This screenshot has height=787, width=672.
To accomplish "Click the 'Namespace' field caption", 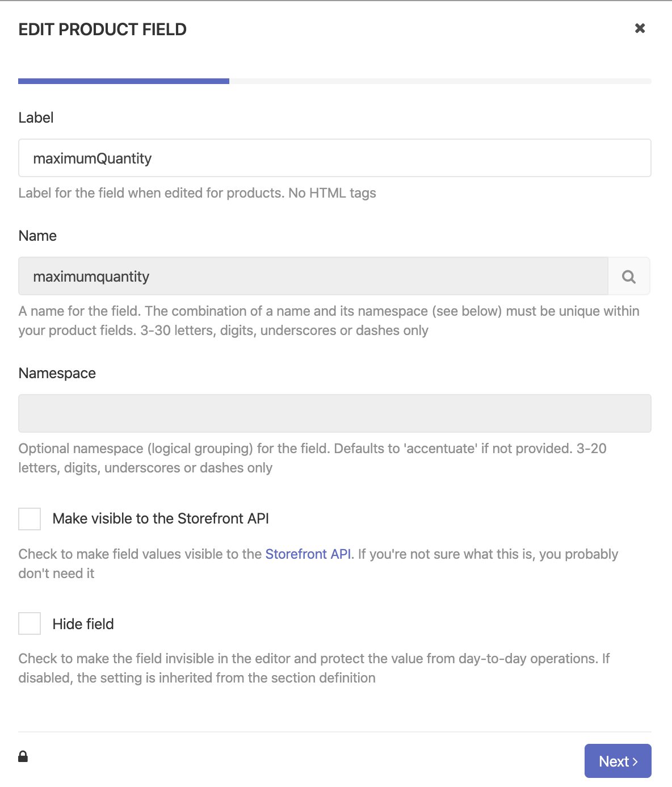I will coord(57,373).
